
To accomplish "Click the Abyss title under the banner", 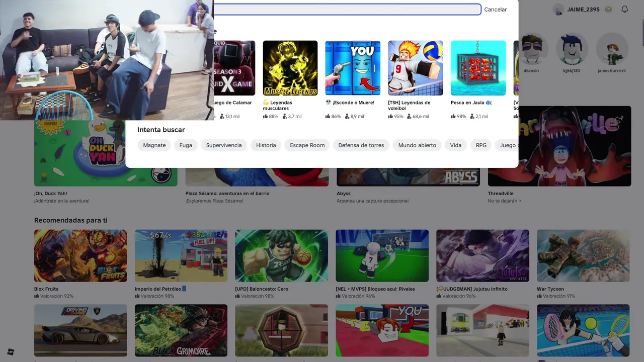I will click(x=344, y=194).
